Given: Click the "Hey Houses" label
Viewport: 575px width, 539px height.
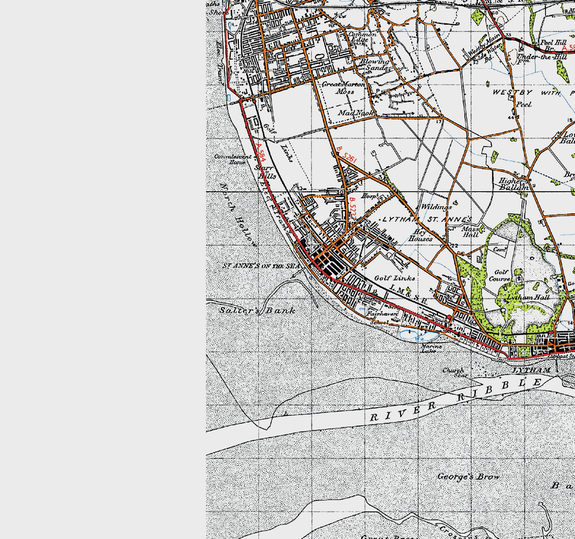Looking at the screenshot, I should tap(420, 235).
